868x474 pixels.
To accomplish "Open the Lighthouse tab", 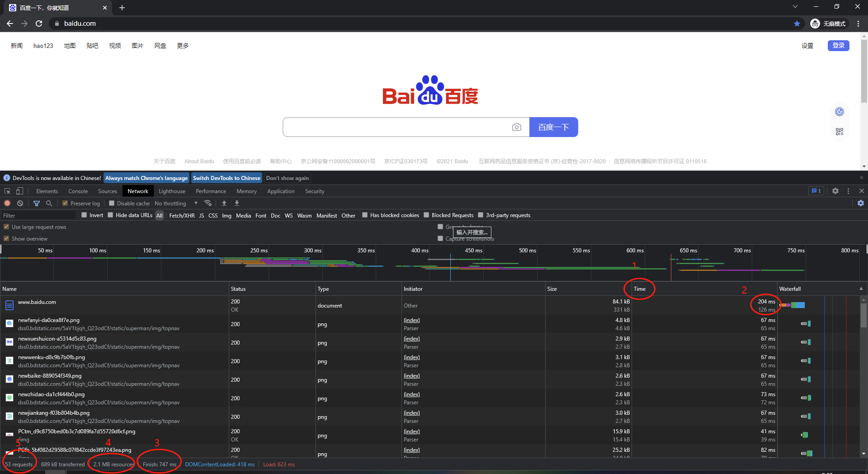I will tap(172, 191).
